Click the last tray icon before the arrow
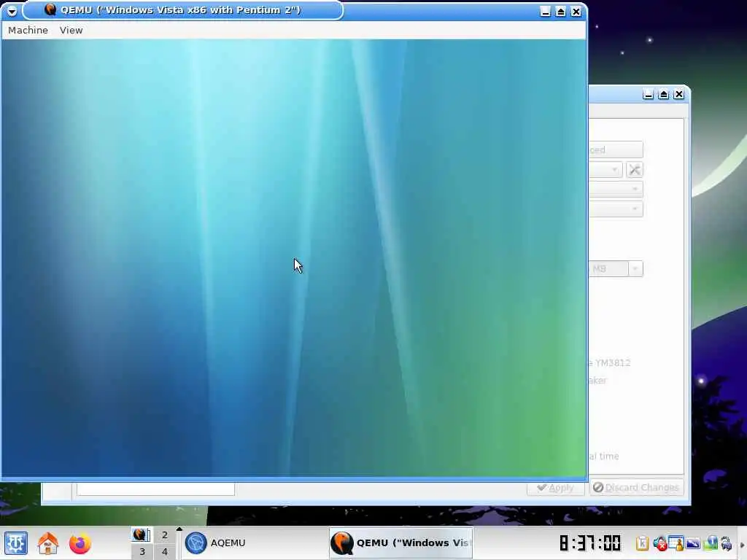 tap(727, 543)
